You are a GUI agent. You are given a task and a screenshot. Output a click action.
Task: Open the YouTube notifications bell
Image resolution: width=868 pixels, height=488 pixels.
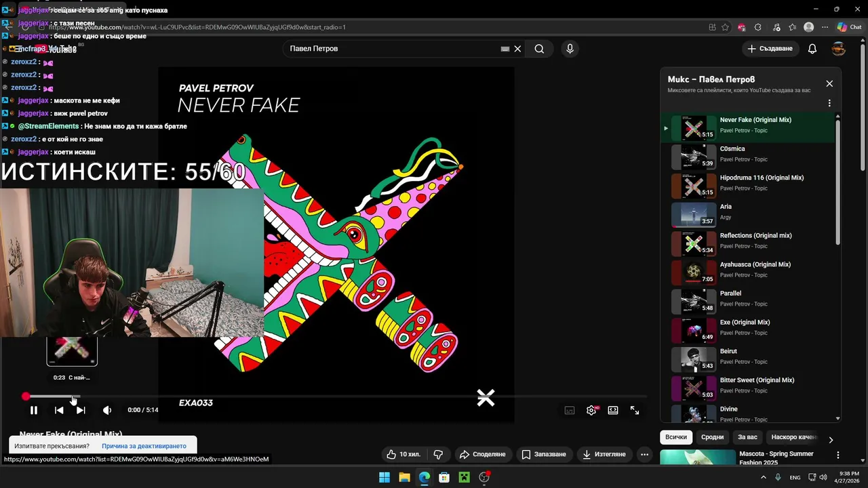click(812, 49)
